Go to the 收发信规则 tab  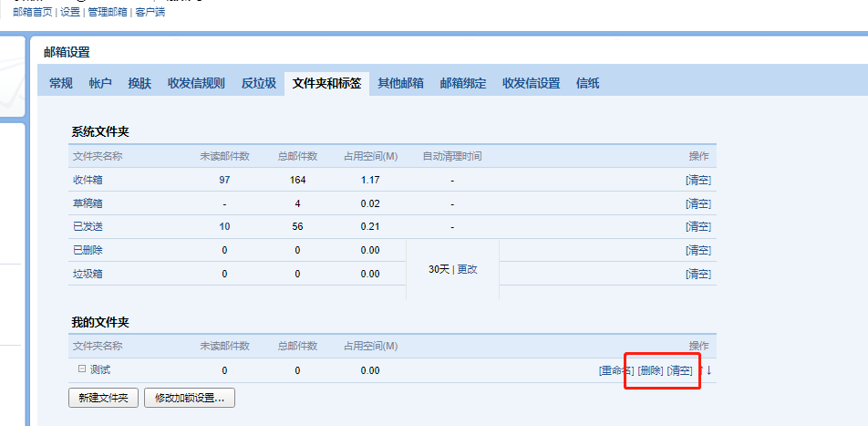[x=196, y=83]
